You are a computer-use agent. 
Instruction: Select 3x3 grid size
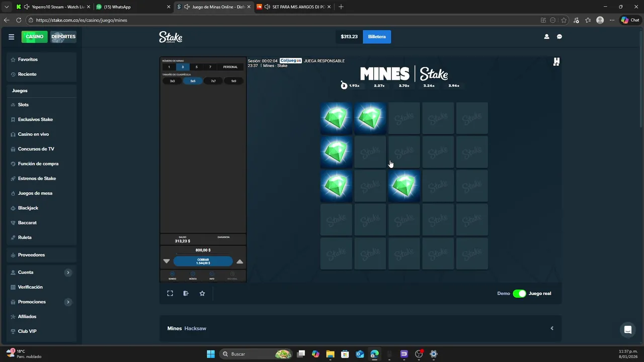172,81
